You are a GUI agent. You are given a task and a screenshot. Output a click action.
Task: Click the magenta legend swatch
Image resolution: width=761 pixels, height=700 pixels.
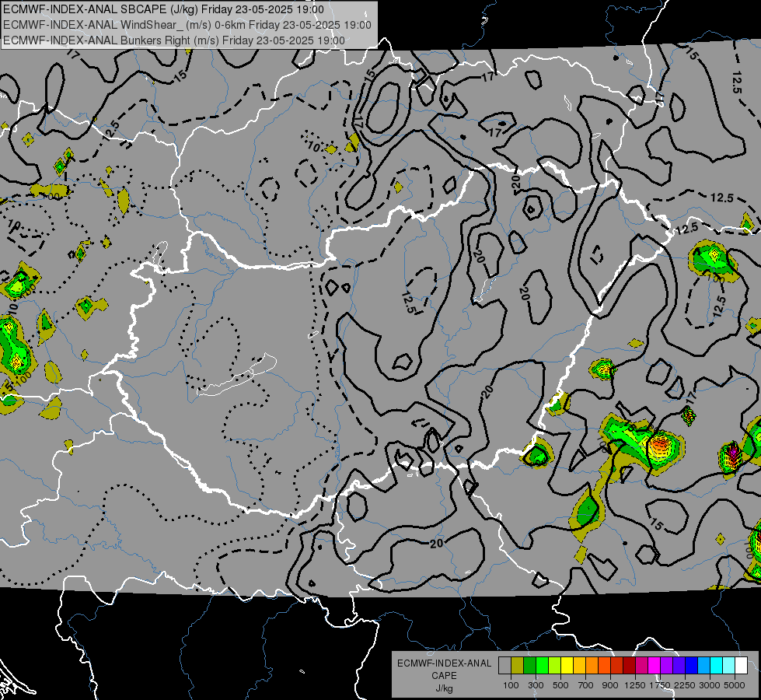655,665
